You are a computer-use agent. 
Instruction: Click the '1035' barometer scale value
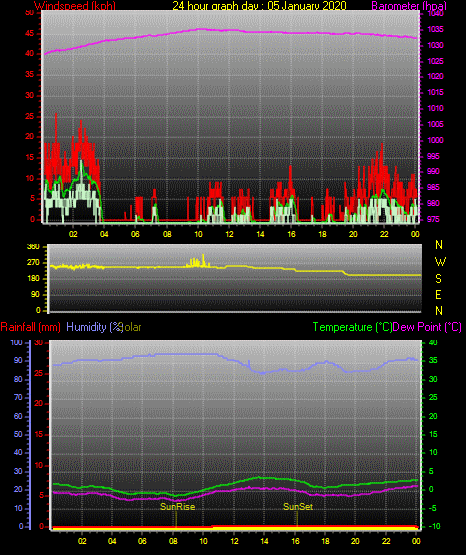coord(436,29)
